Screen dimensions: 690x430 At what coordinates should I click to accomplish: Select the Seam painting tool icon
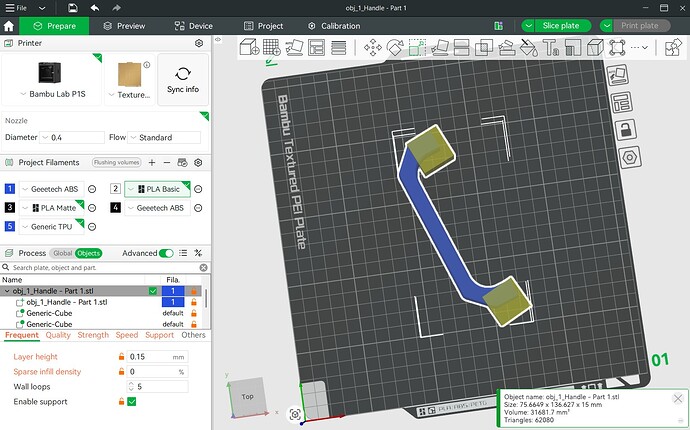tap(573, 47)
